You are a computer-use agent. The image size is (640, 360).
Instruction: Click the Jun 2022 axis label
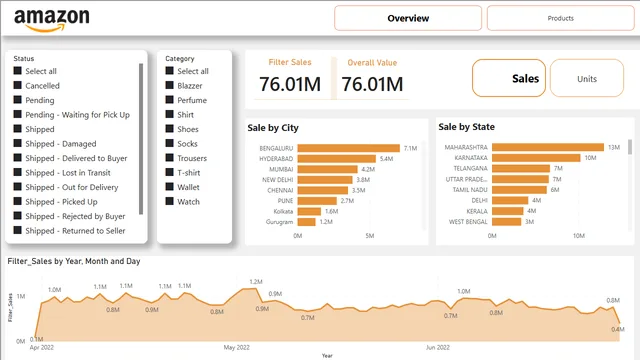(x=438, y=347)
